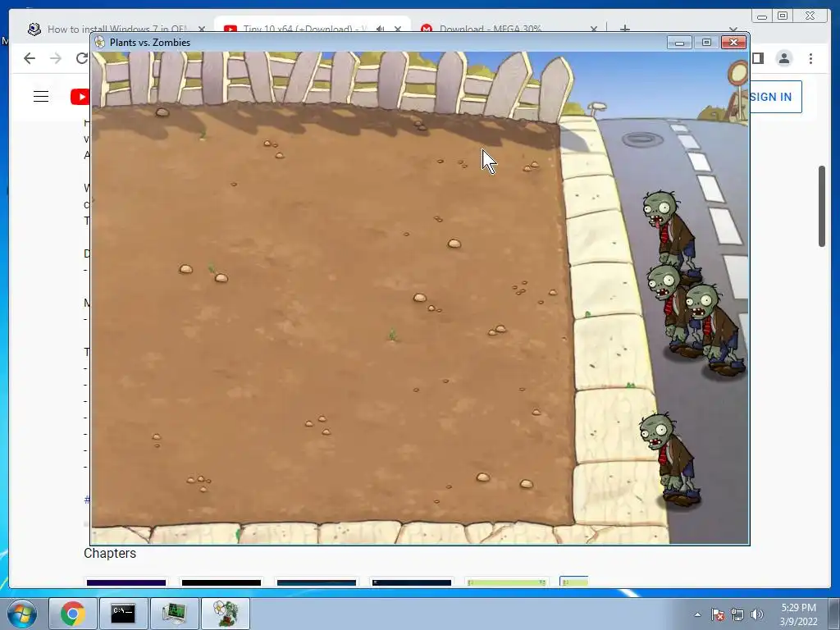Image resolution: width=840 pixels, height=630 pixels.
Task: Close the 'Download - MEGA' tab
Action: (x=594, y=29)
